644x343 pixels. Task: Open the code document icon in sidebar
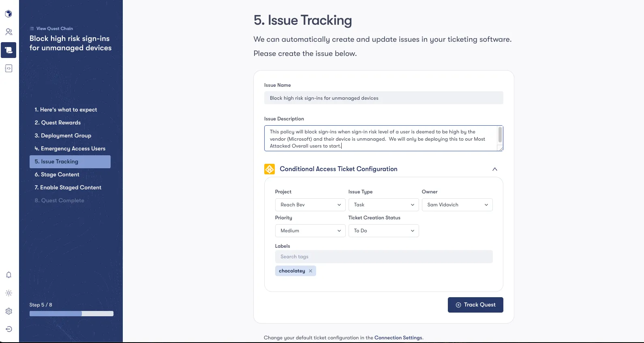pos(9,68)
